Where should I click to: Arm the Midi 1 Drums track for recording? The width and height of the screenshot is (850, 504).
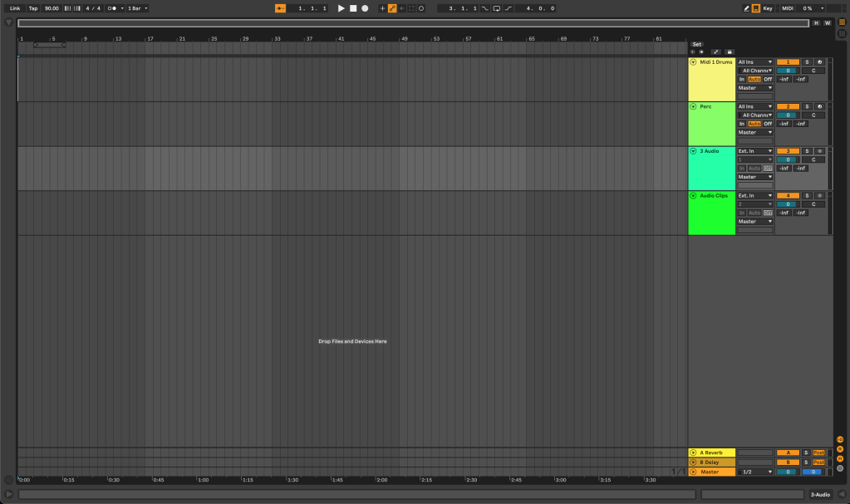(x=819, y=62)
